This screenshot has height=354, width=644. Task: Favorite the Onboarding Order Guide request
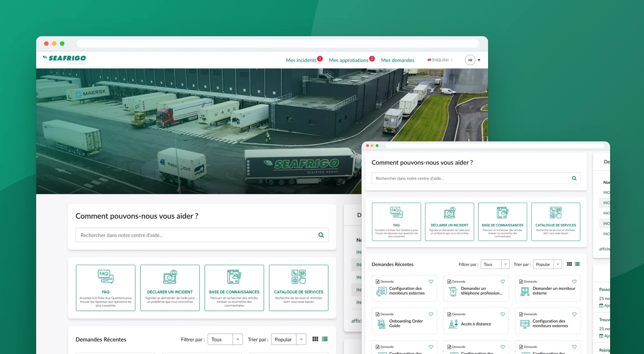coord(431,314)
